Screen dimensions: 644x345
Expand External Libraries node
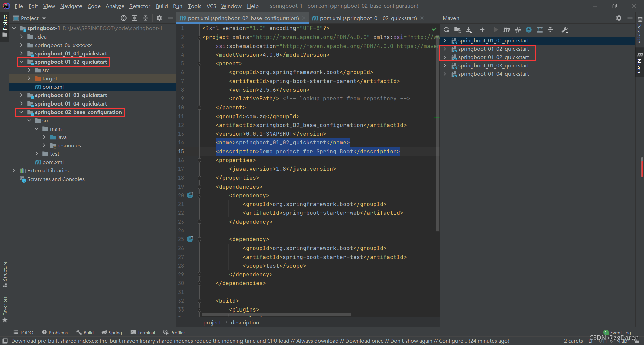click(14, 170)
